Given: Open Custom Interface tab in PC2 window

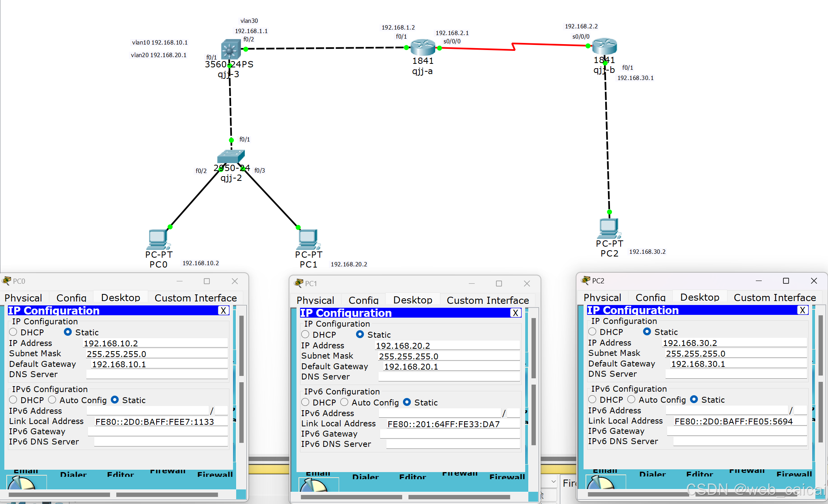Looking at the screenshot, I should click(x=774, y=298).
